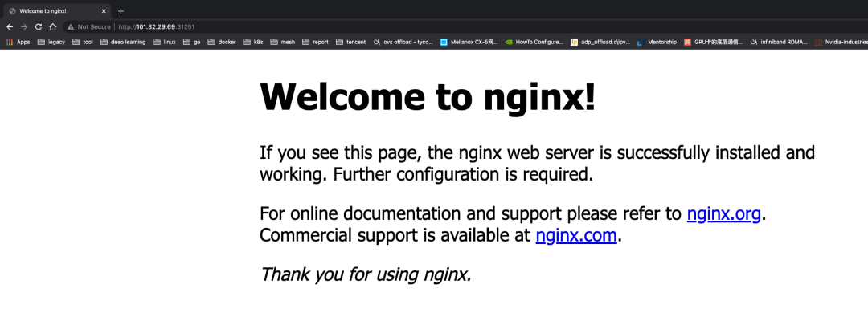Expand the k8s bookmark folder

pos(253,42)
